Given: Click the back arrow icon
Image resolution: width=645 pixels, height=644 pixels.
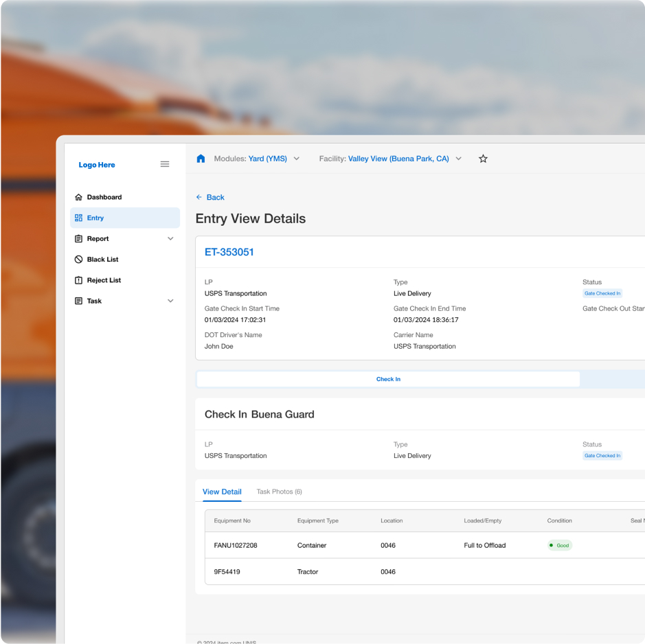Looking at the screenshot, I should pos(199,197).
